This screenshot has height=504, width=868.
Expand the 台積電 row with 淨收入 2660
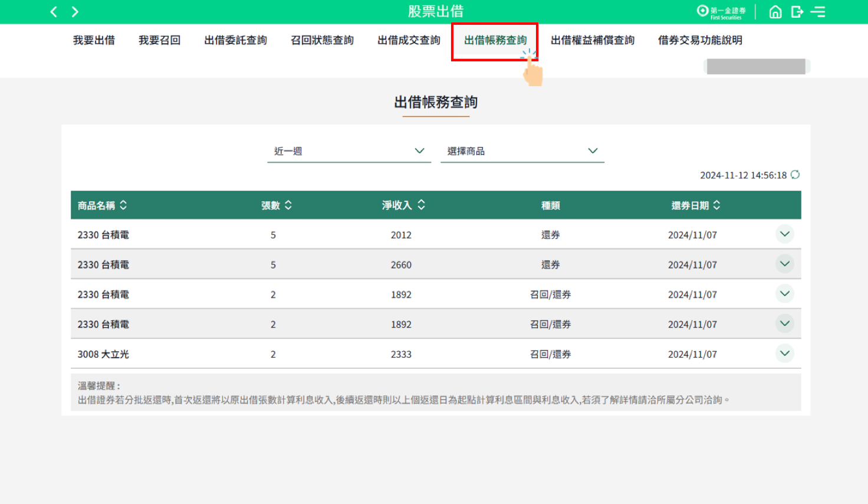coord(784,264)
